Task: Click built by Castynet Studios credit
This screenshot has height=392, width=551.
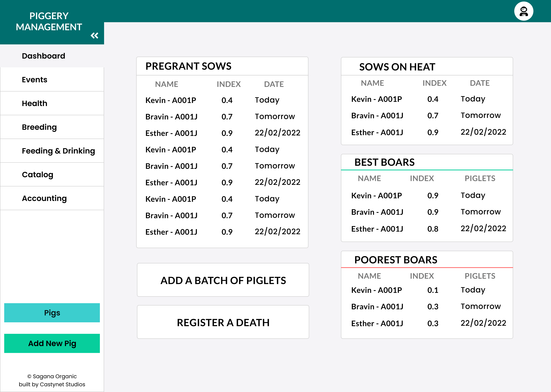Action: (x=52, y=384)
